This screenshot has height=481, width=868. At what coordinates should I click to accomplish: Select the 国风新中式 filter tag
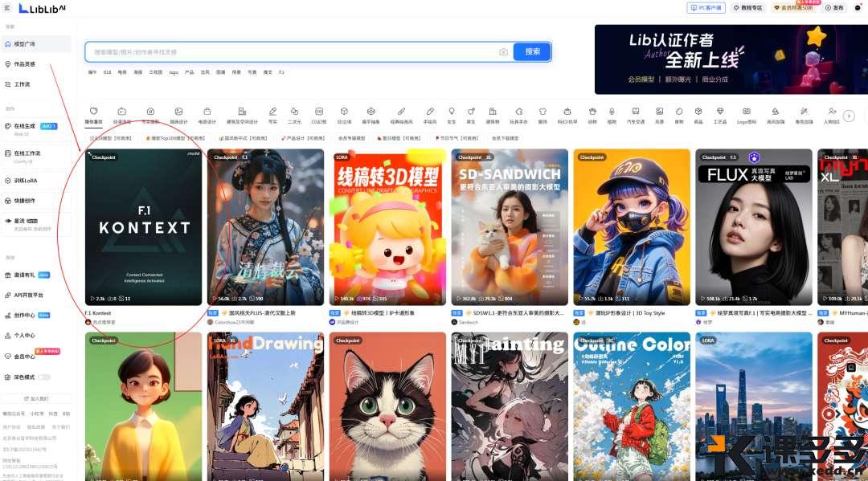(x=244, y=138)
